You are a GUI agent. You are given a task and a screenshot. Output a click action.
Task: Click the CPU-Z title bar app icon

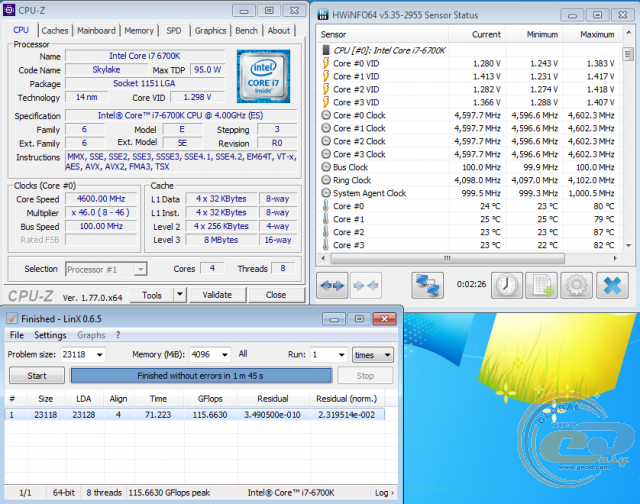(9, 10)
